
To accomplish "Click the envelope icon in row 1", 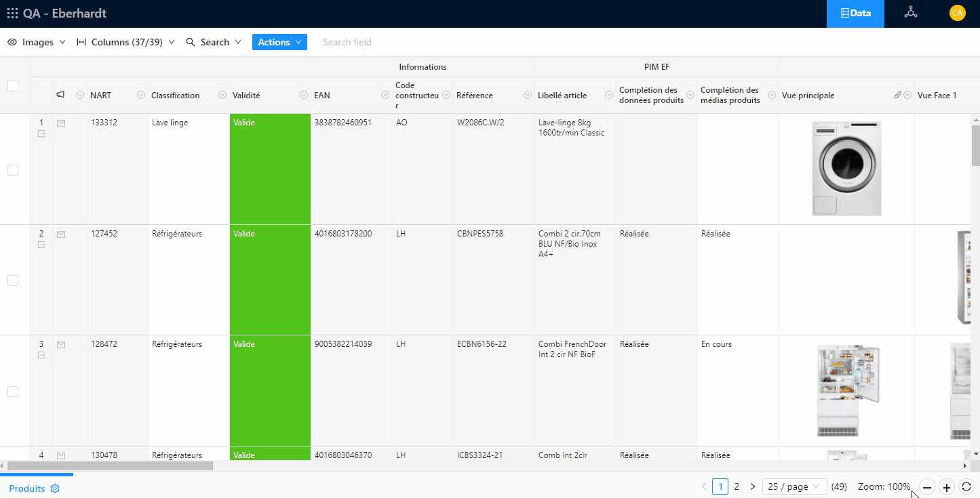I will tap(61, 123).
